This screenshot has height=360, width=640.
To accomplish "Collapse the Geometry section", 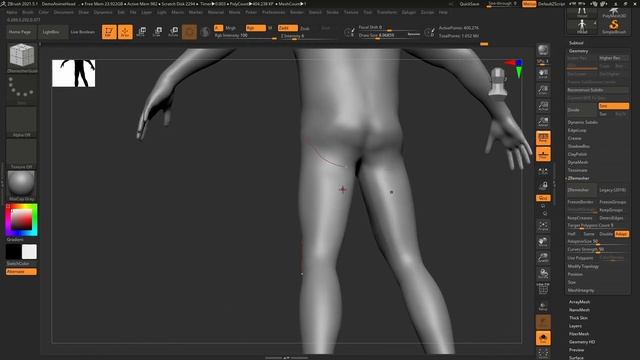I will [x=578, y=51].
